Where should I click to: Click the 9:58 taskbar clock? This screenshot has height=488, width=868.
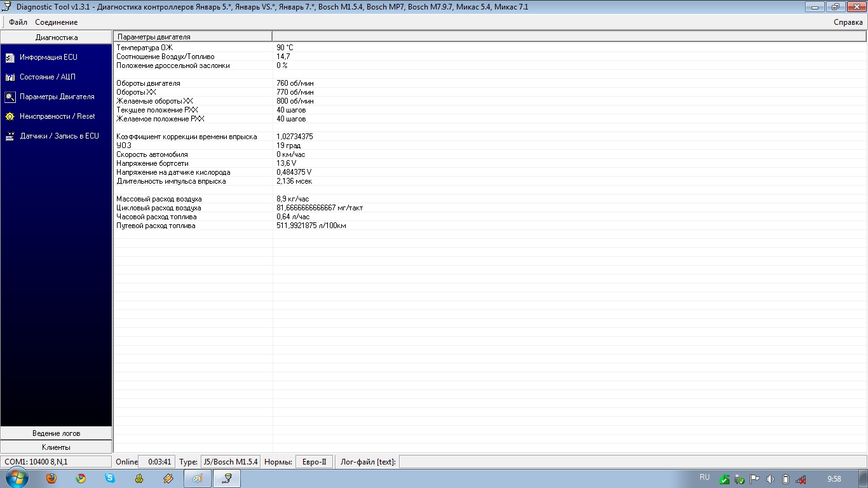(x=834, y=479)
